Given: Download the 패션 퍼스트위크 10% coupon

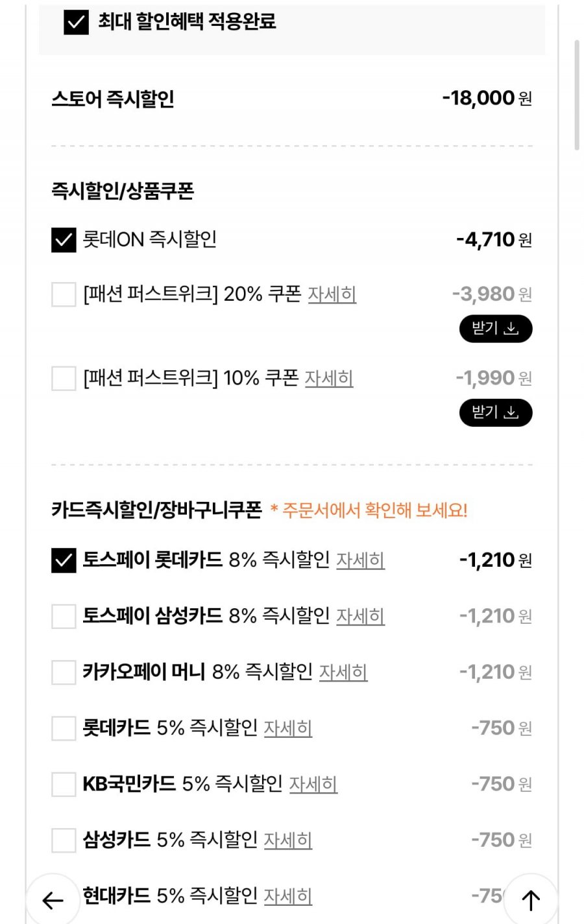Looking at the screenshot, I should pyautogui.click(x=495, y=412).
